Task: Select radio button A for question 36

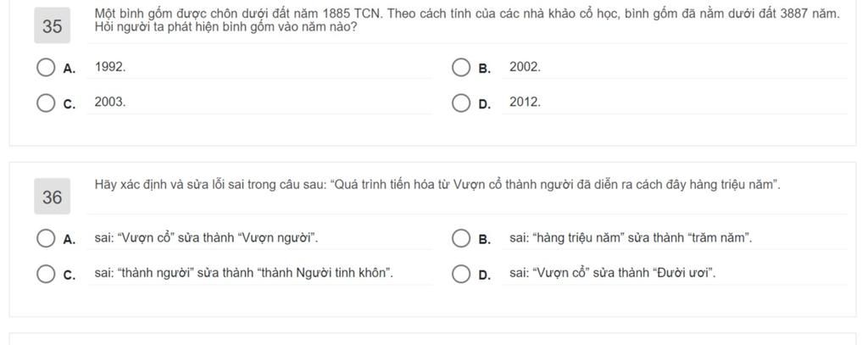Action: click(46, 239)
